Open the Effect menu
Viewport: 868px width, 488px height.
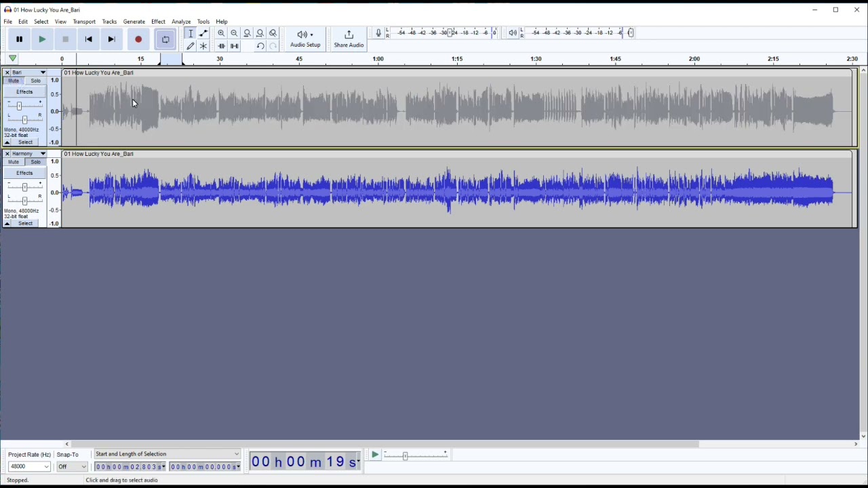159,22
